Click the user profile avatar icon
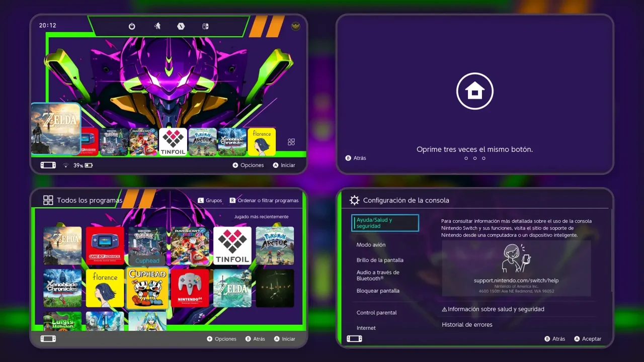 click(x=295, y=26)
